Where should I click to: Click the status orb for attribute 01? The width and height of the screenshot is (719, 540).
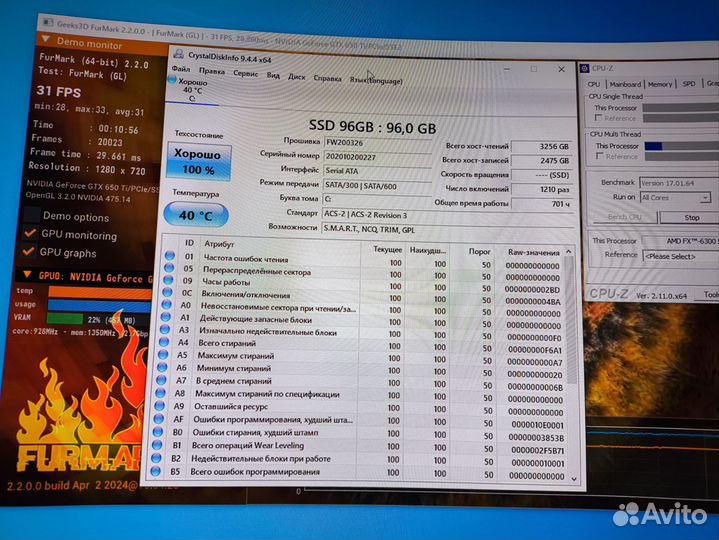pos(168,256)
